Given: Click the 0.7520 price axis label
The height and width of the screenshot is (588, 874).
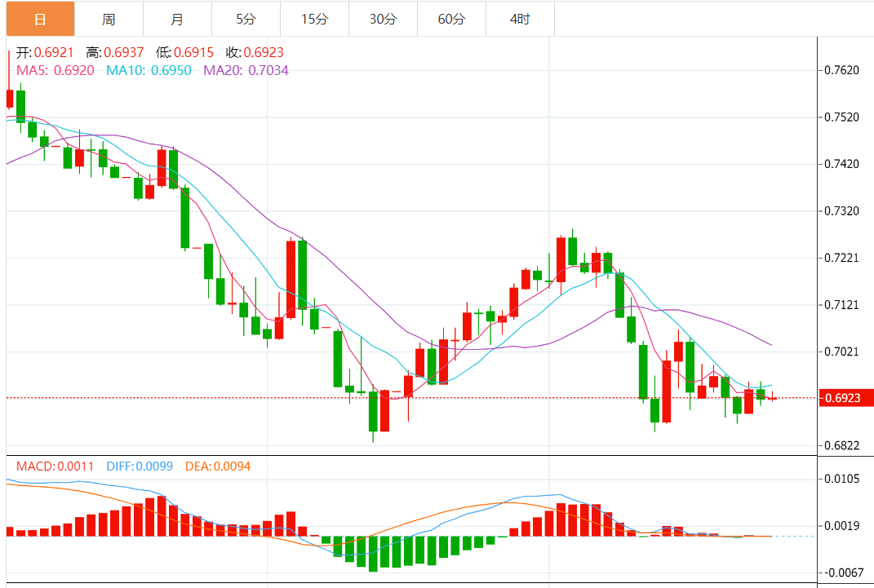Looking at the screenshot, I should (x=841, y=117).
